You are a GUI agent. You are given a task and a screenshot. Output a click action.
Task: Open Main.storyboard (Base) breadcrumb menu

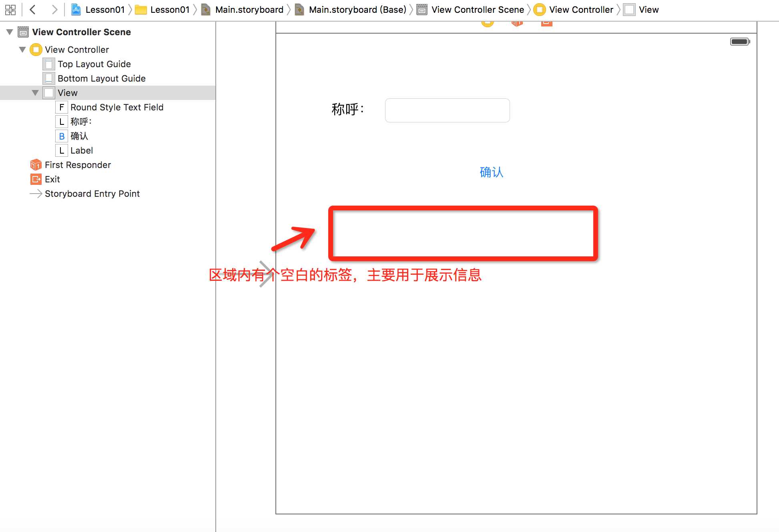tap(357, 10)
